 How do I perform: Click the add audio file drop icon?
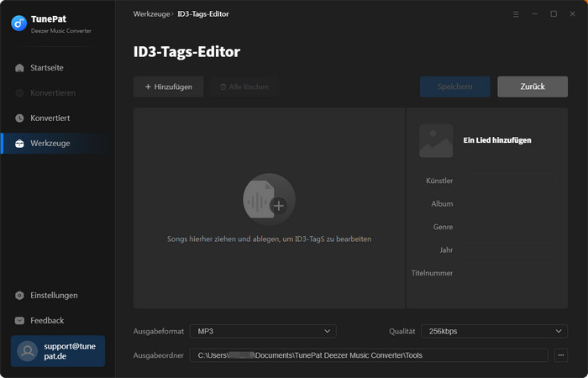(x=270, y=199)
